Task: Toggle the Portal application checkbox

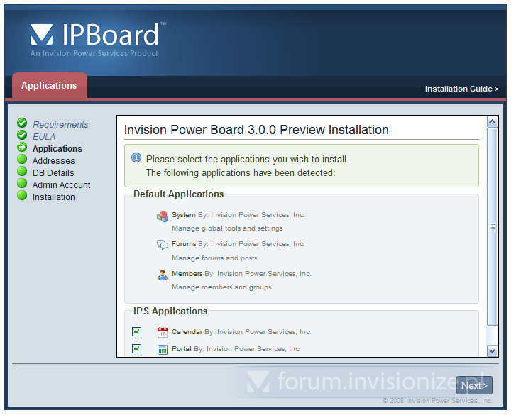Action: pyautogui.click(x=136, y=349)
